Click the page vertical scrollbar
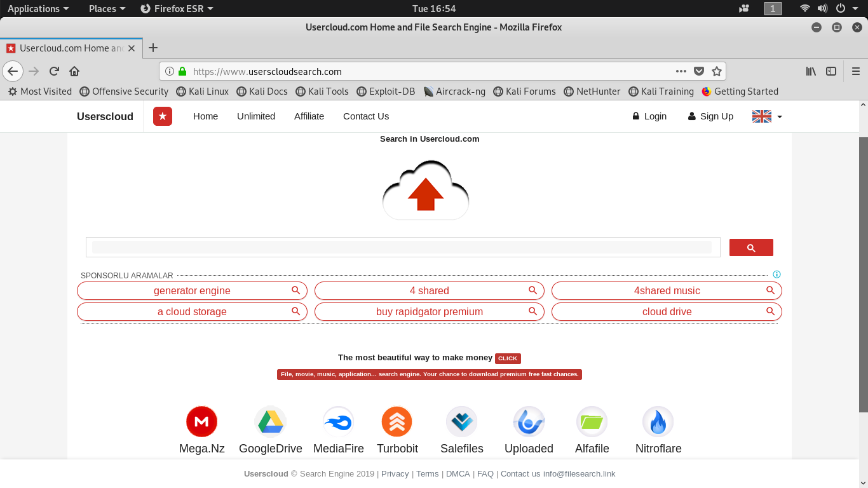This screenshot has height=488, width=868. click(x=864, y=275)
